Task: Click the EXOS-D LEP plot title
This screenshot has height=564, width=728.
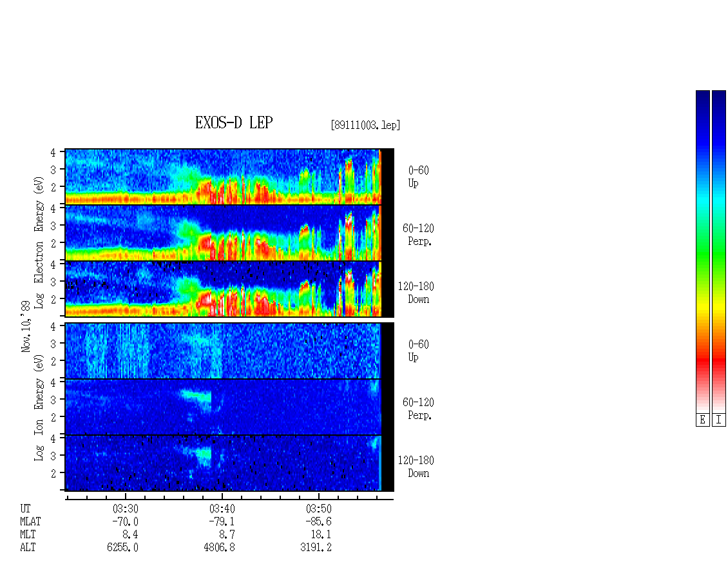Action: point(233,122)
